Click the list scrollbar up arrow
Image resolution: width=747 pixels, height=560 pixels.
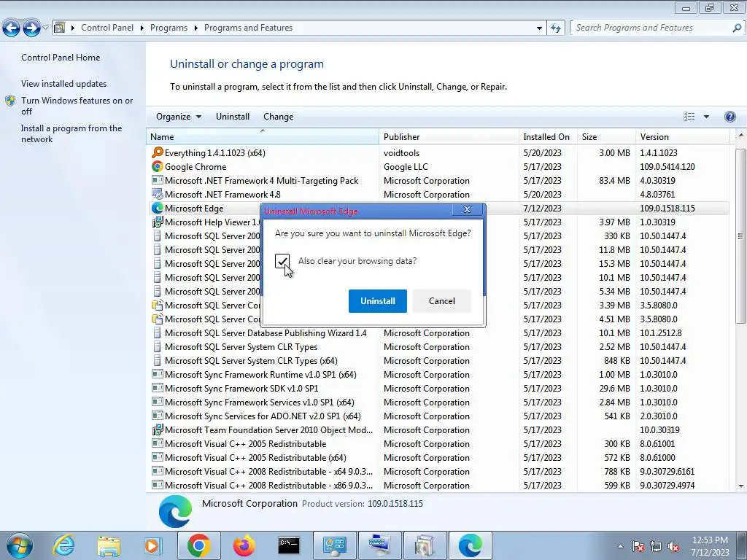(x=741, y=136)
